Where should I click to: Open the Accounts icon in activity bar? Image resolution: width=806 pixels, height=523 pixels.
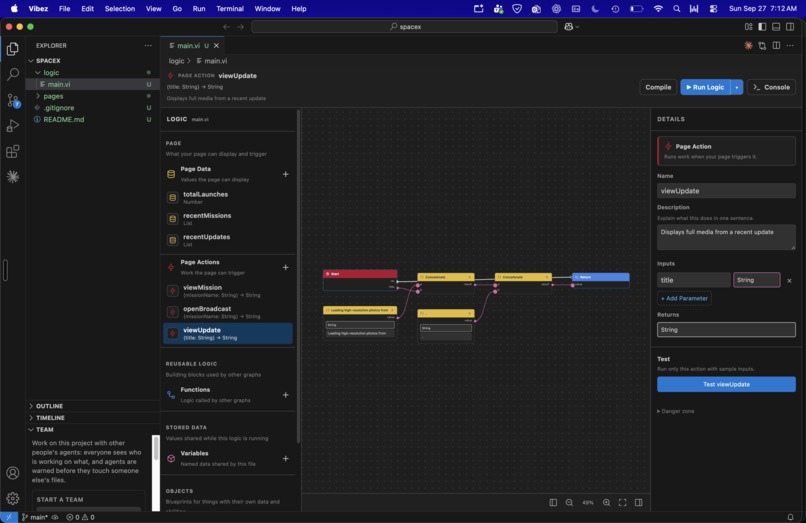13,473
